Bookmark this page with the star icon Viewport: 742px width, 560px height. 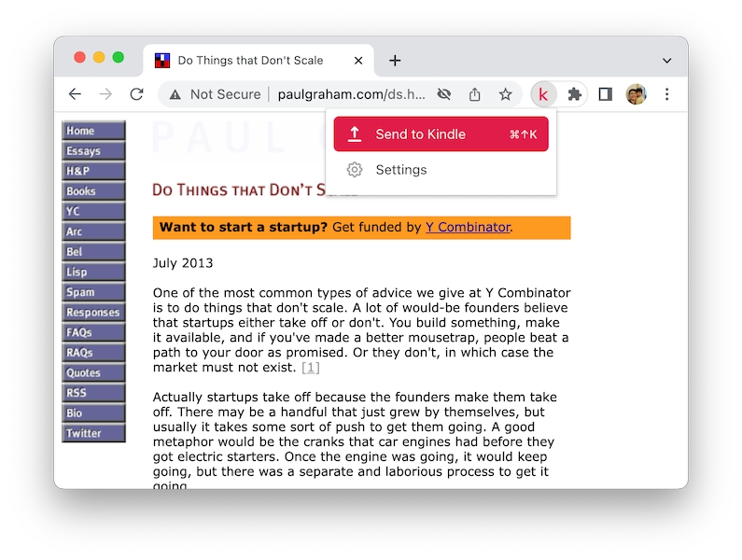(505, 94)
